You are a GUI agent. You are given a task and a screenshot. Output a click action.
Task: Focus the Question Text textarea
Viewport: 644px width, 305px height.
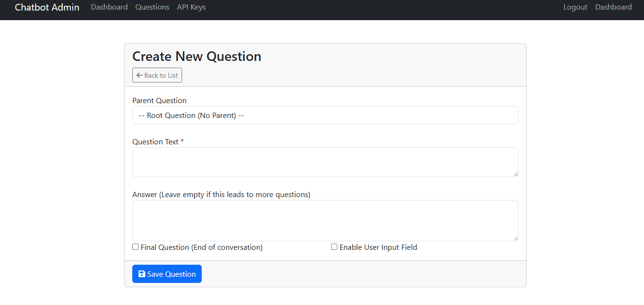(x=325, y=162)
